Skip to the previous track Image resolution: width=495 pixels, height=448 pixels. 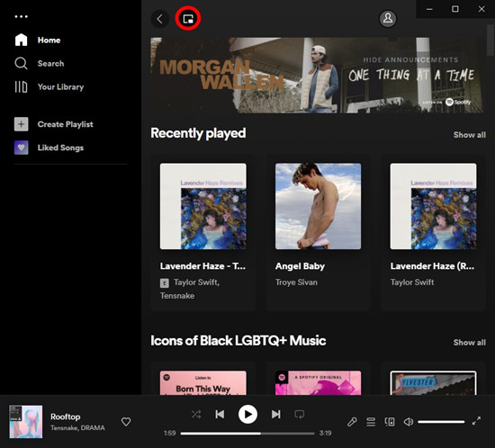point(220,414)
